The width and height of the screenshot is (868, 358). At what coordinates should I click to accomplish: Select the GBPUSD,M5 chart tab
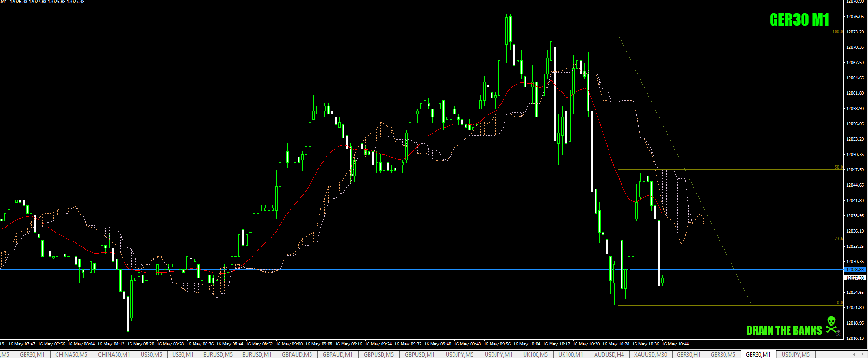(x=379, y=355)
